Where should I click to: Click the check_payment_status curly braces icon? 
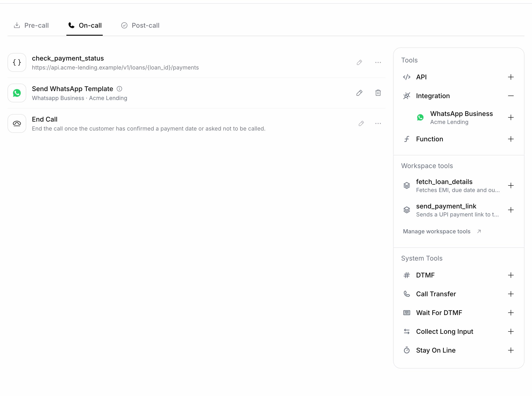pos(17,63)
